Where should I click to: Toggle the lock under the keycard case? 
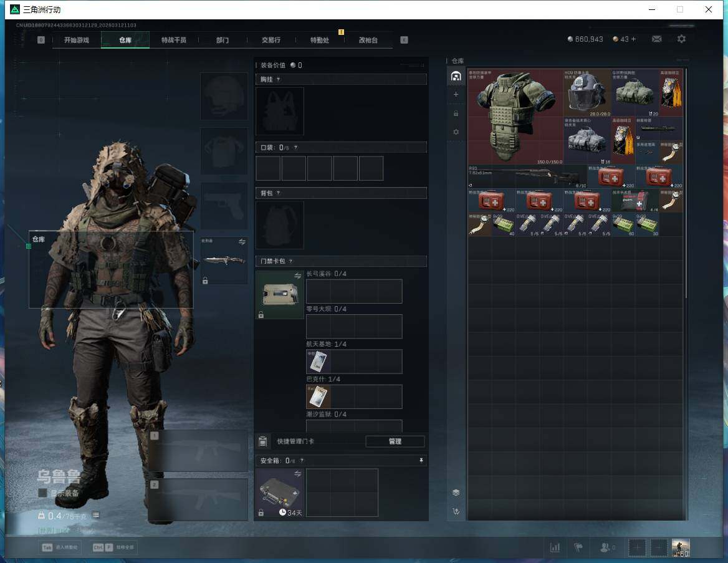[261, 314]
